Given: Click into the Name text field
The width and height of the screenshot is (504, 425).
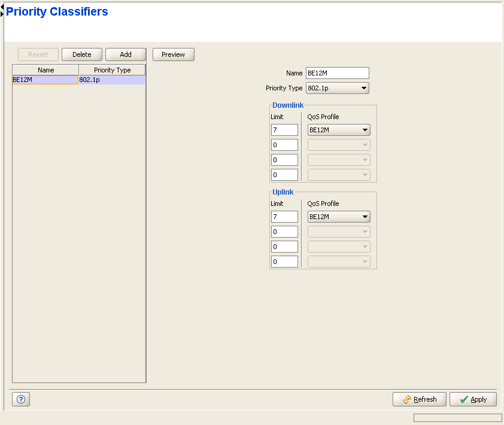Looking at the screenshot, I should click(337, 73).
